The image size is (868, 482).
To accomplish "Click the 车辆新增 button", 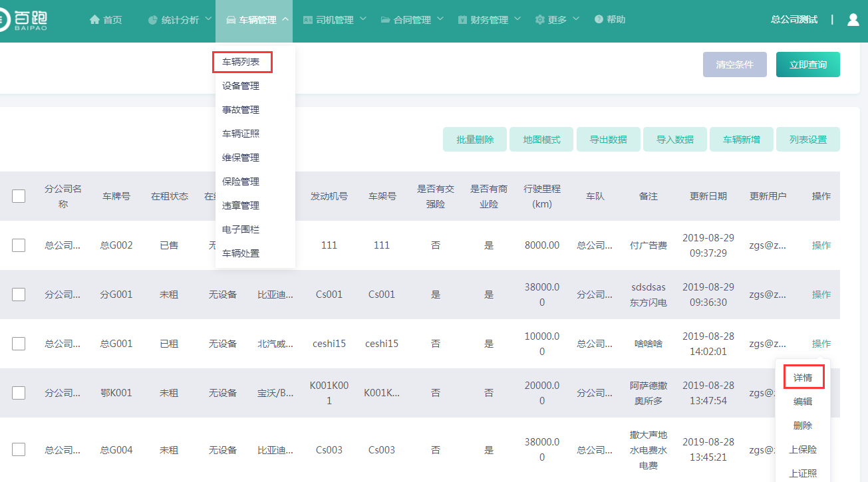I will coord(741,140).
